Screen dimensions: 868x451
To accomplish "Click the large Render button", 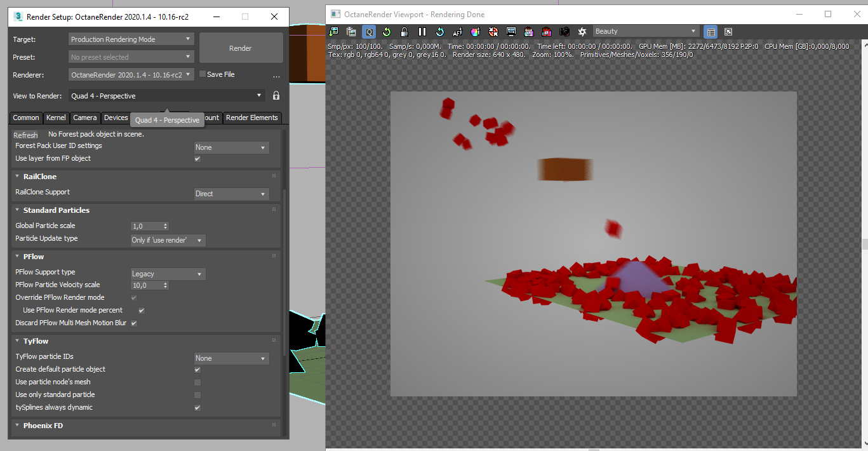I will tap(241, 48).
